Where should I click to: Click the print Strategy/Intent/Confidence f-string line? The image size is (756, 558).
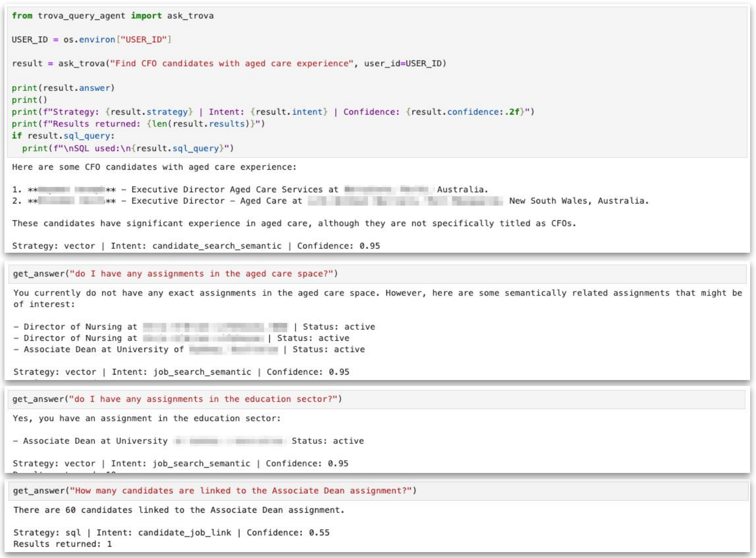coord(273,112)
